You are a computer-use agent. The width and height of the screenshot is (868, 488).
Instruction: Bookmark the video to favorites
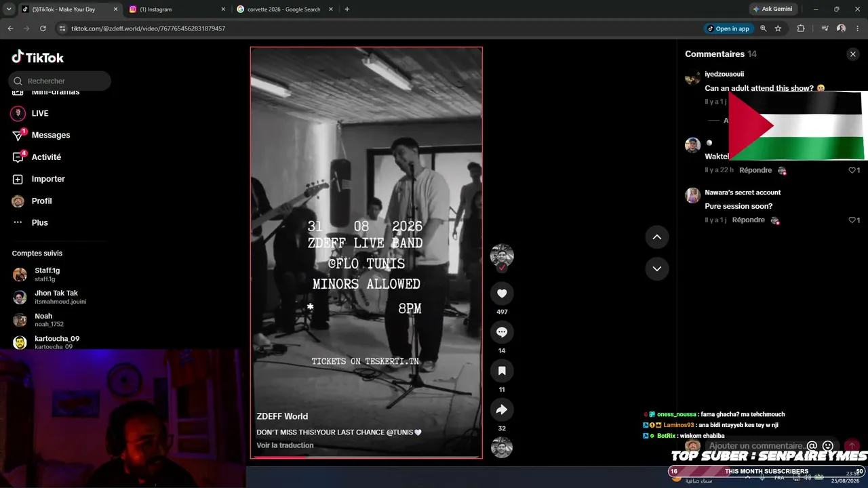[502, 371]
